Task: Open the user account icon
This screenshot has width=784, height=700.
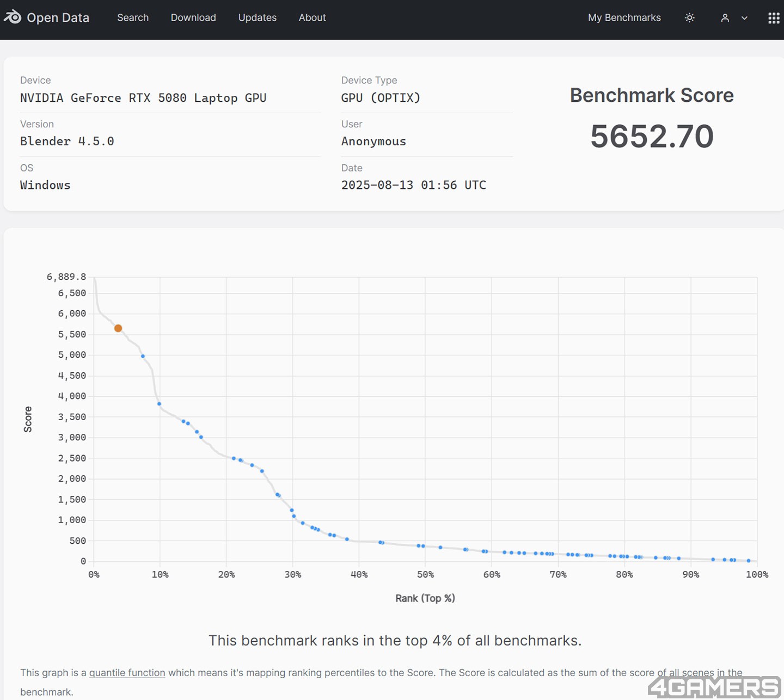Action: pyautogui.click(x=725, y=17)
